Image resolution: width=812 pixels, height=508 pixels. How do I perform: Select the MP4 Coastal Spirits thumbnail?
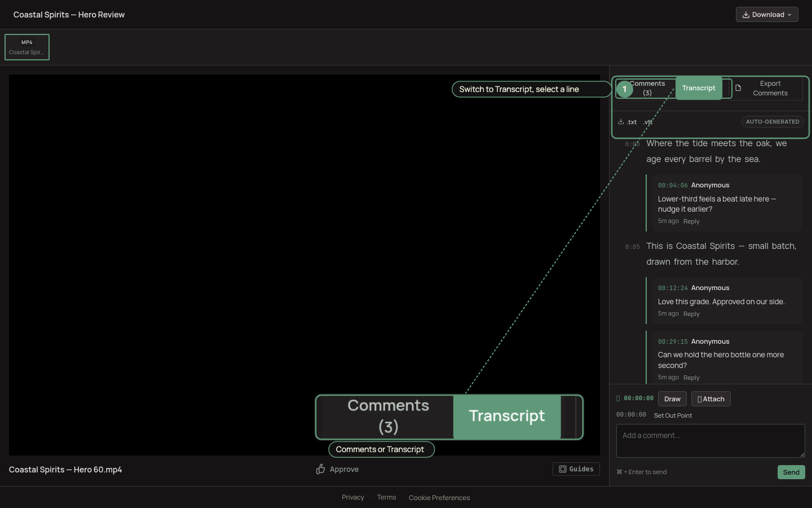[27, 47]
